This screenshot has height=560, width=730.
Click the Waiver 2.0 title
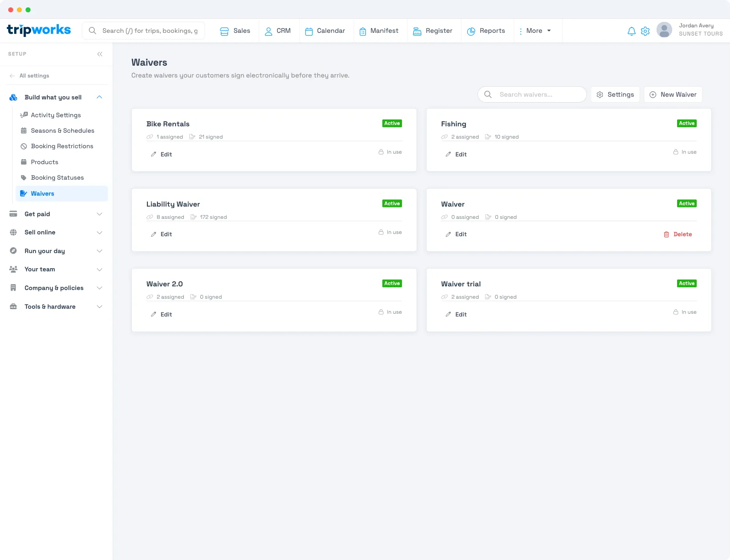click(165, 284)
